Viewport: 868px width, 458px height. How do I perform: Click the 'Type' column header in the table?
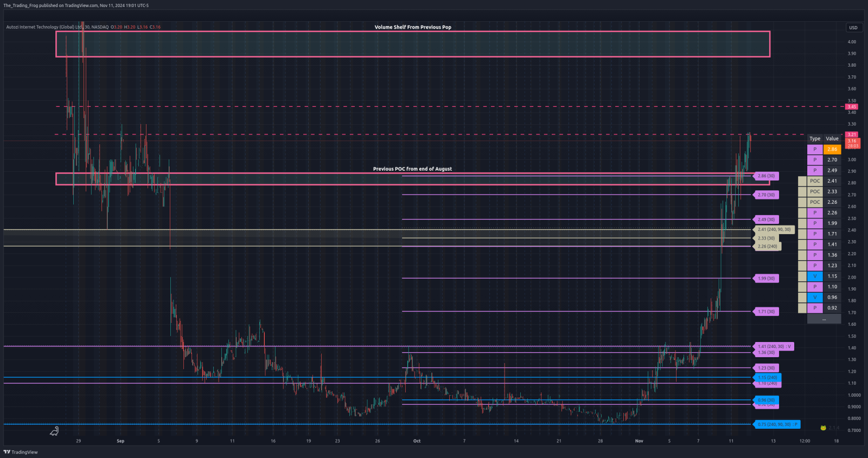click(815, 139)
